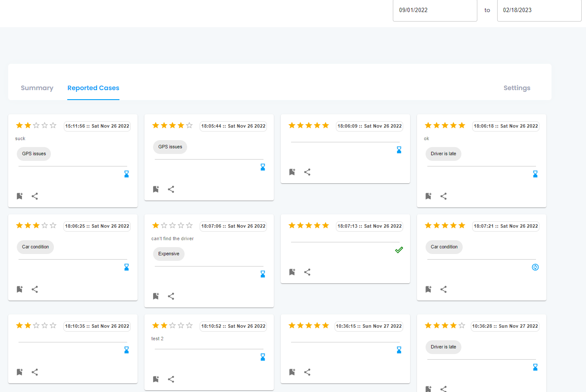Share the 18:07:21 Car condition case
Viewport: 586px width, 392px height.
[444, 289]
